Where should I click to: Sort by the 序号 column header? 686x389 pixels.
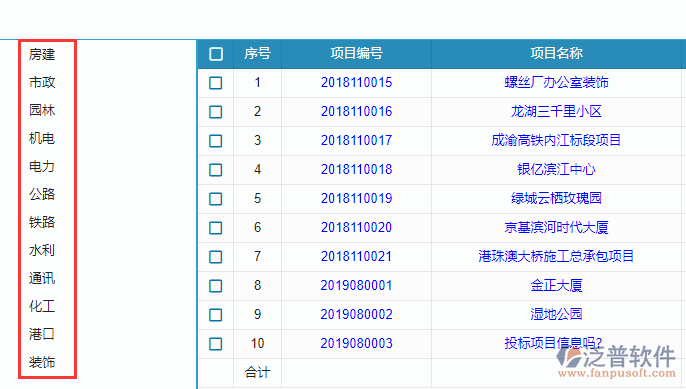(x=257, y=53)
